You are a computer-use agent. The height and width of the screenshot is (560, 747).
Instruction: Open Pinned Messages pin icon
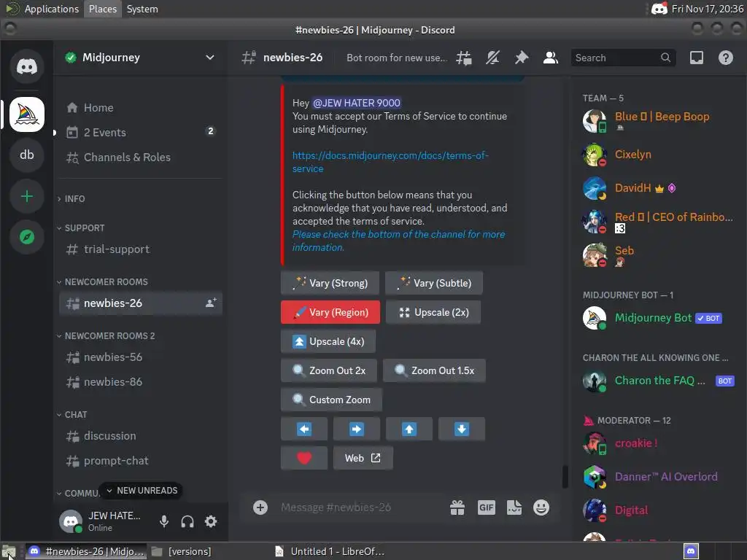(x=521, y=58)
